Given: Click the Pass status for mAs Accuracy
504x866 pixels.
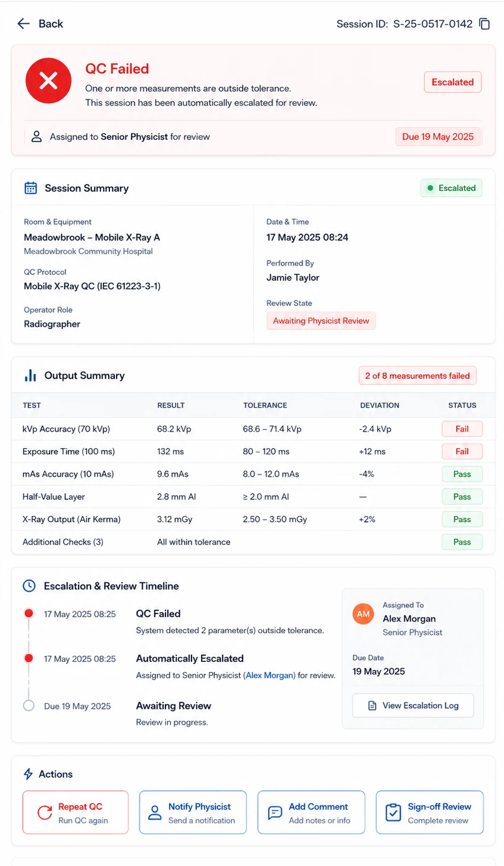Looking at the screenshot, I should (462, 474).
